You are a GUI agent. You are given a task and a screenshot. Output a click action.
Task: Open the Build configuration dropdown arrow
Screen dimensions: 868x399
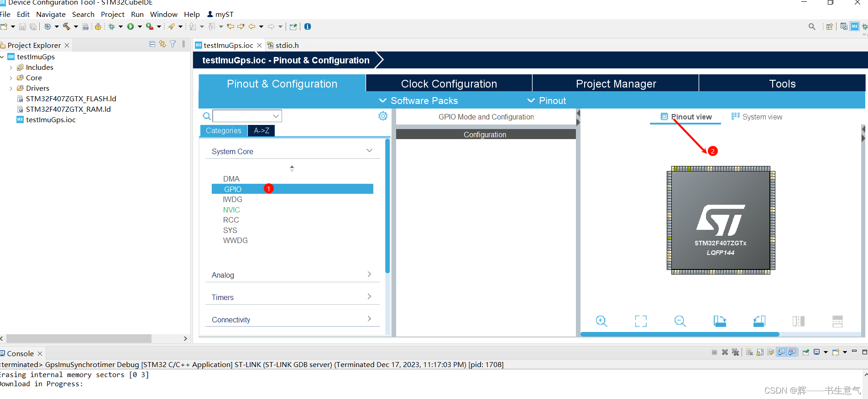pyautogui.click(x=76, y=26)
